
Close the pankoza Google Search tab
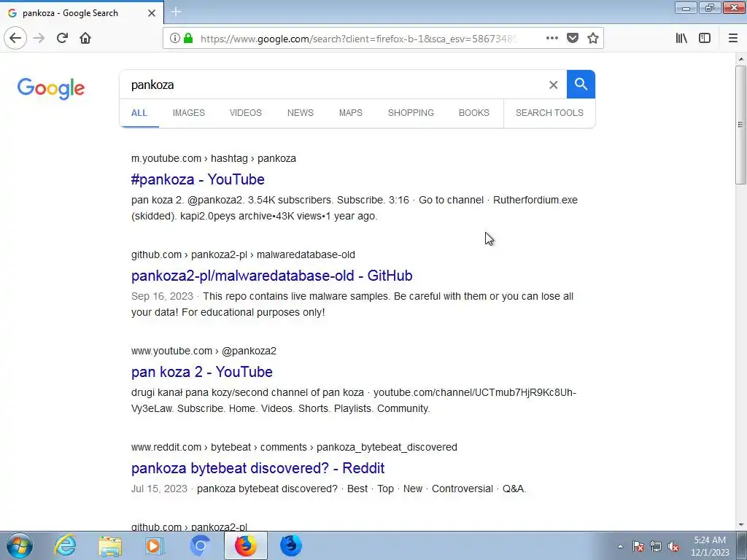tap(152, 13)
